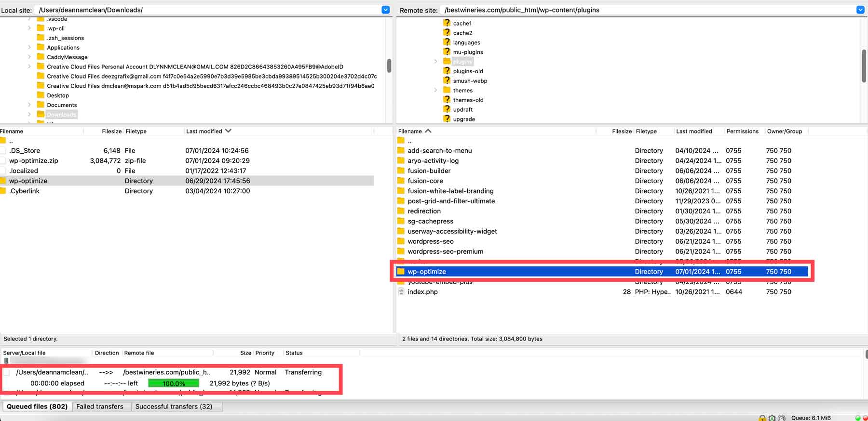Click the unknown-folder icon beside plugins-old

[447, 71]
